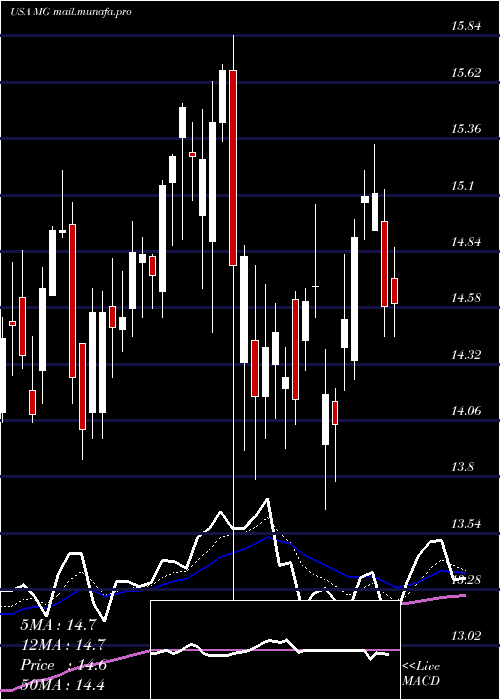Click the tallest red candle near 15.62
Image resolution: width=500 pixels, height=700 pixels.
[x=233, y=168]
